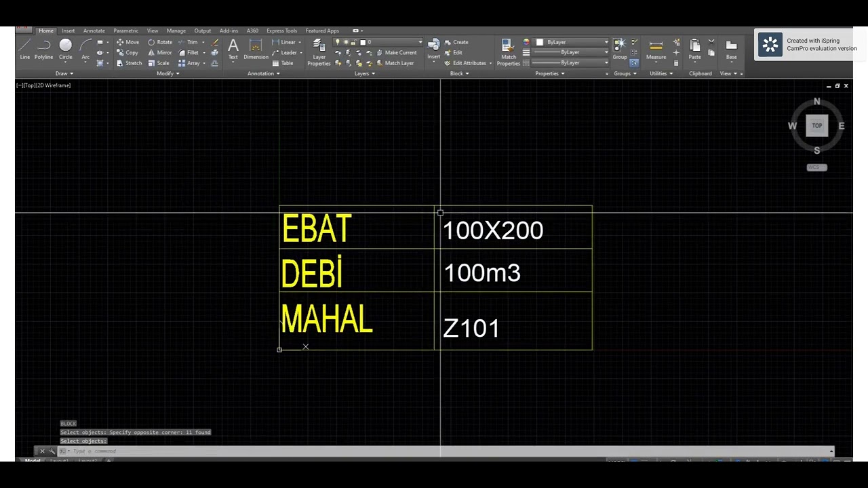Open the lineweight ByLayer dropdown
Image resolution: width=868 pixels, height=488 pixels.
[x=571, y=52]
